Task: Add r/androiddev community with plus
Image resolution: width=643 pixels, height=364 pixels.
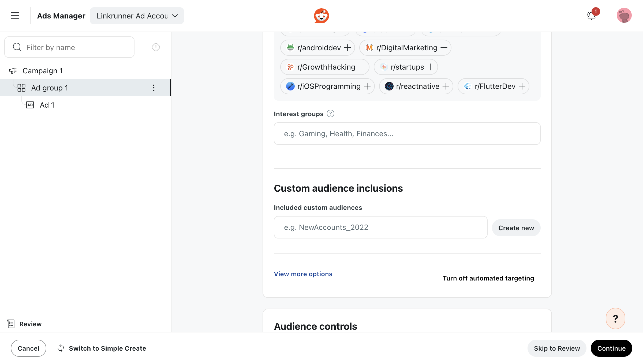Action: click(x=347, y=48)
